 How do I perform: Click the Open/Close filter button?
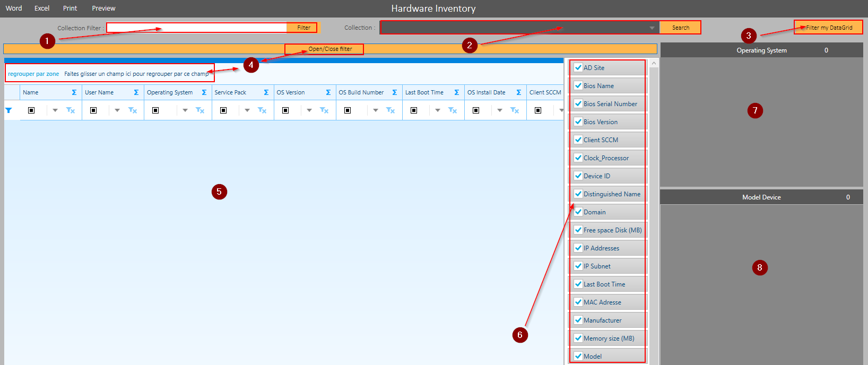coord(330,49)
